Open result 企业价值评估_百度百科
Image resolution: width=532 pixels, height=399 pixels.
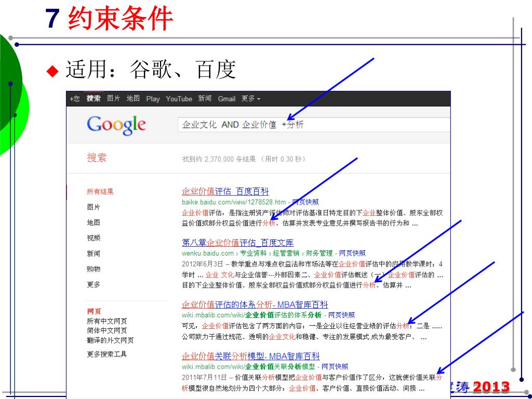click(x=225, y=191)
